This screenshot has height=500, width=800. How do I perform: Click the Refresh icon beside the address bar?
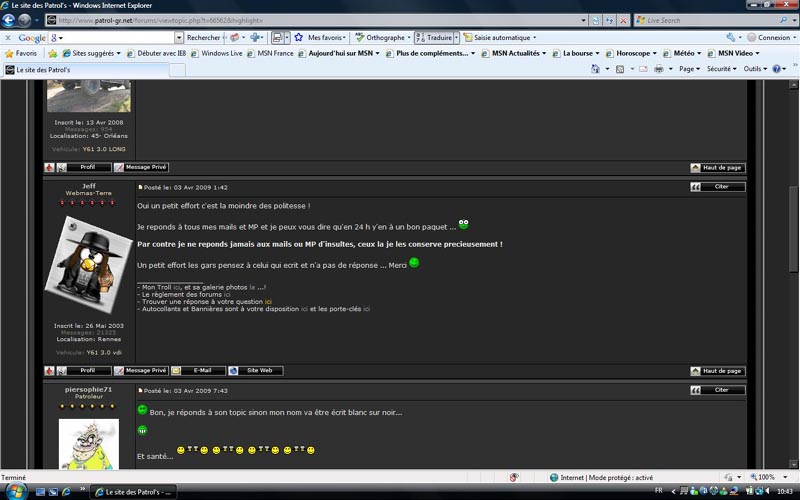tap(609, 20)
